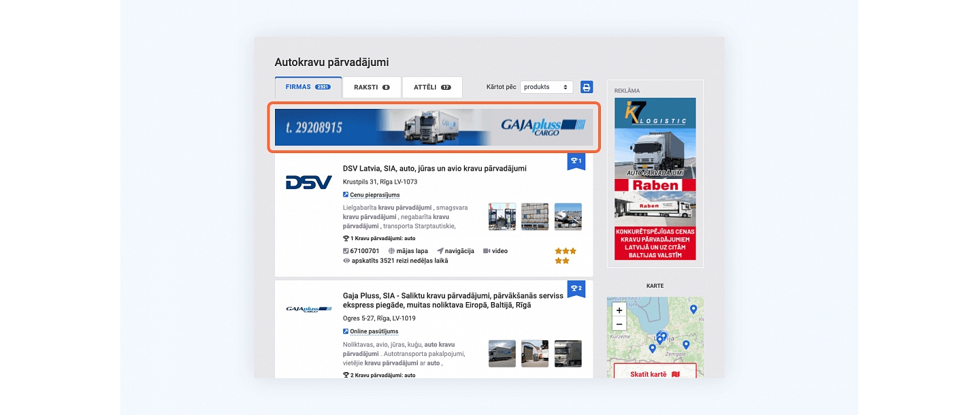Open second DSV photo of stacked containers
980x415 pixels.
click(535, 216)
